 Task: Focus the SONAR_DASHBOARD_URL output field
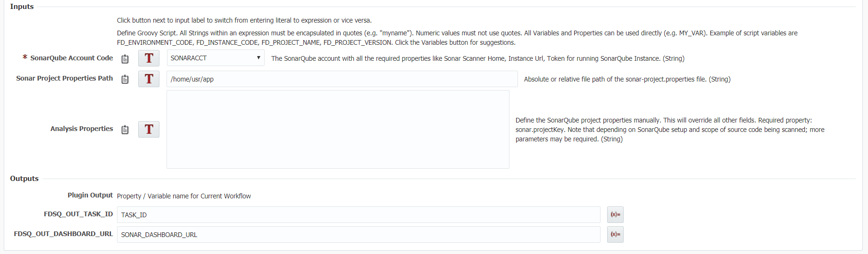pos(359,234)
